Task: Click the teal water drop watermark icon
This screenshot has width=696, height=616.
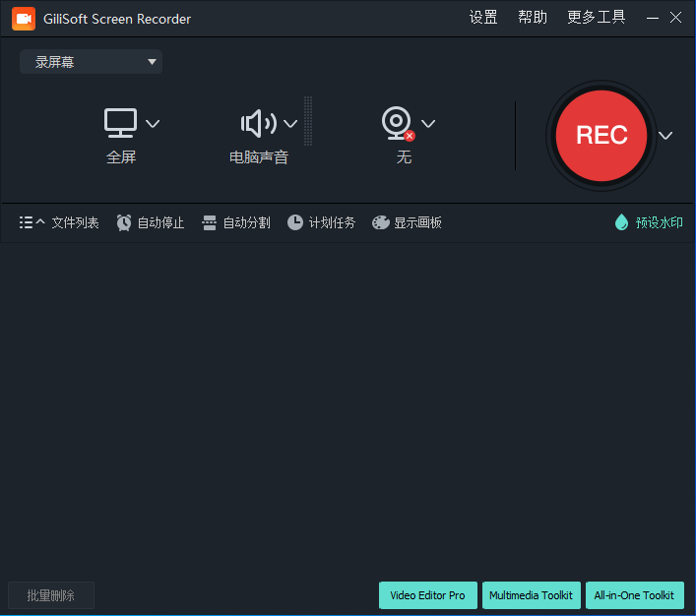Action: click(x=621, y=222)
